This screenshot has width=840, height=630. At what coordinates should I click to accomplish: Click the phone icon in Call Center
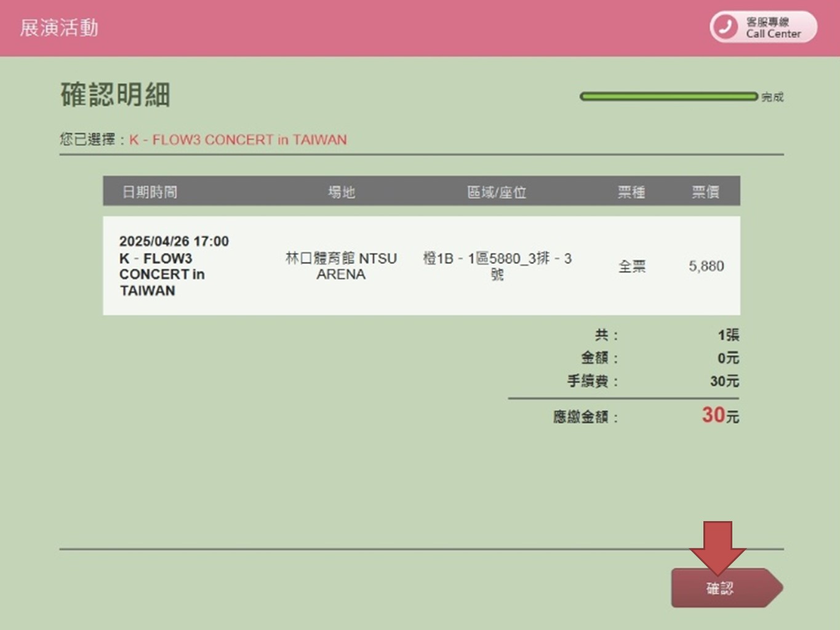tap(726, 27)
